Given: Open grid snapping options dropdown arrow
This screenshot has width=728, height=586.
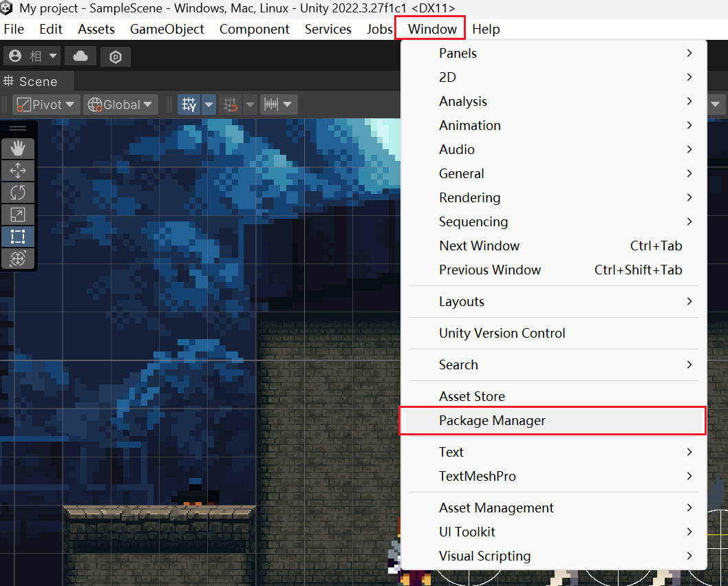Looking at the screenshot, I should click(x=209, y=105).
